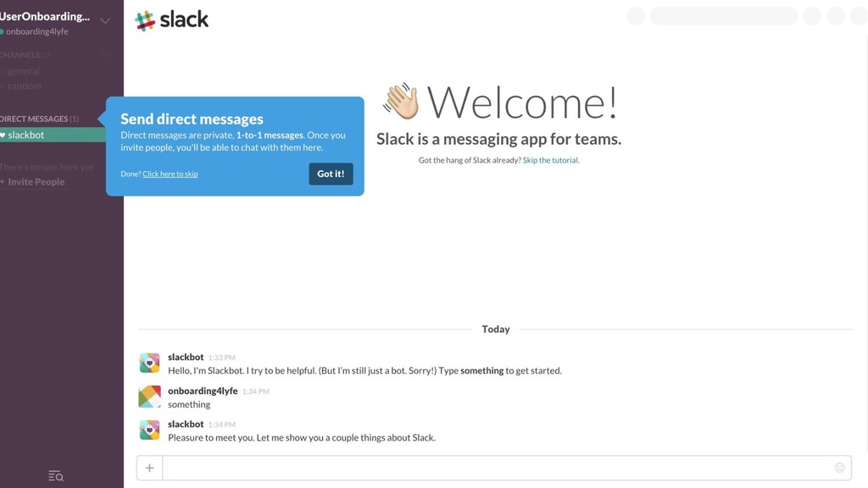Screen dimensions: 868x488
Task: Open the random channel
Action: click(24, 86)
